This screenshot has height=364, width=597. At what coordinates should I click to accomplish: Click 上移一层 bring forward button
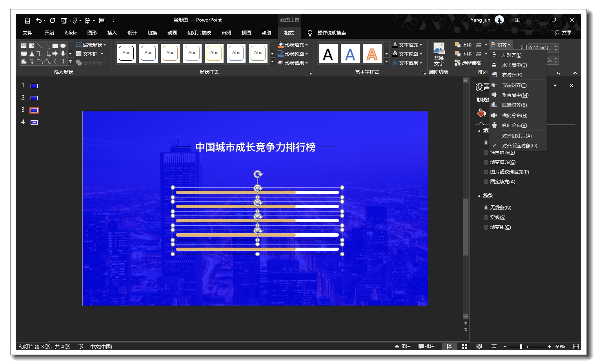click(468, 45)
